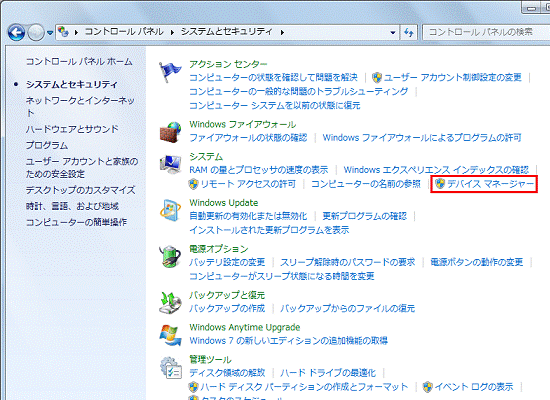Select システムとセキュリティ breadcrumb in address bar
This screenshot has width=550, height=400.
click(x=227, y=32)
